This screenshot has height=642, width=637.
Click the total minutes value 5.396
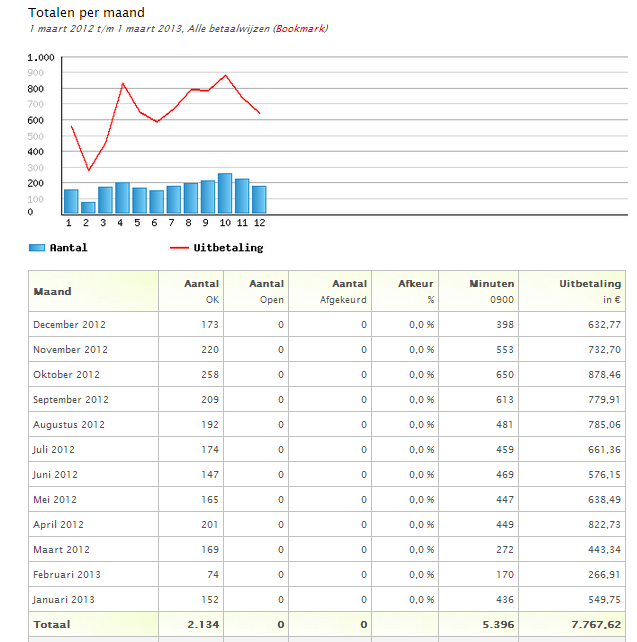click(498, 624)
